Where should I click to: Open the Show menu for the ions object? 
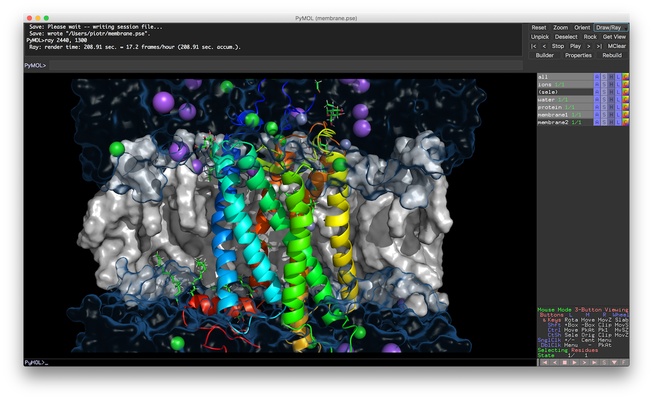604,84
